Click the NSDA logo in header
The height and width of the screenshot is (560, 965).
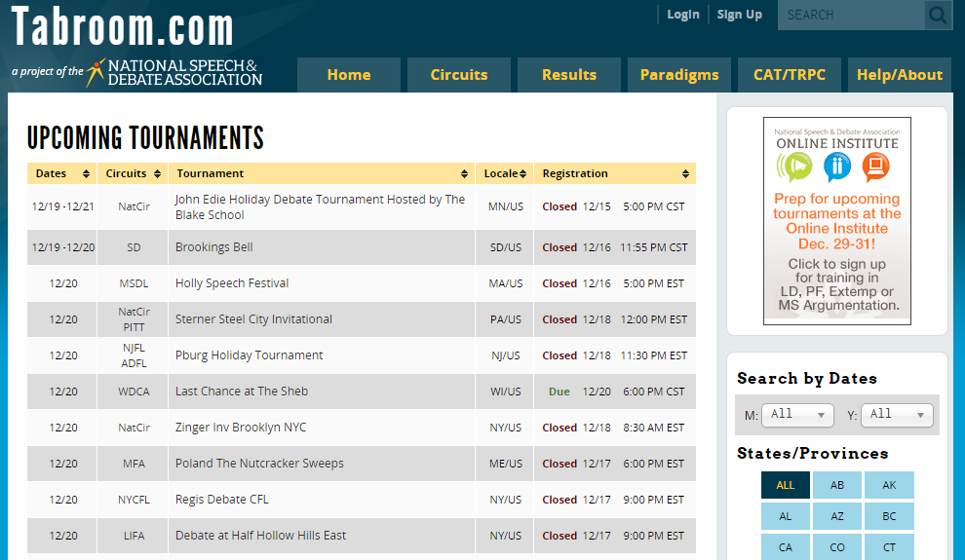[174, 72]
